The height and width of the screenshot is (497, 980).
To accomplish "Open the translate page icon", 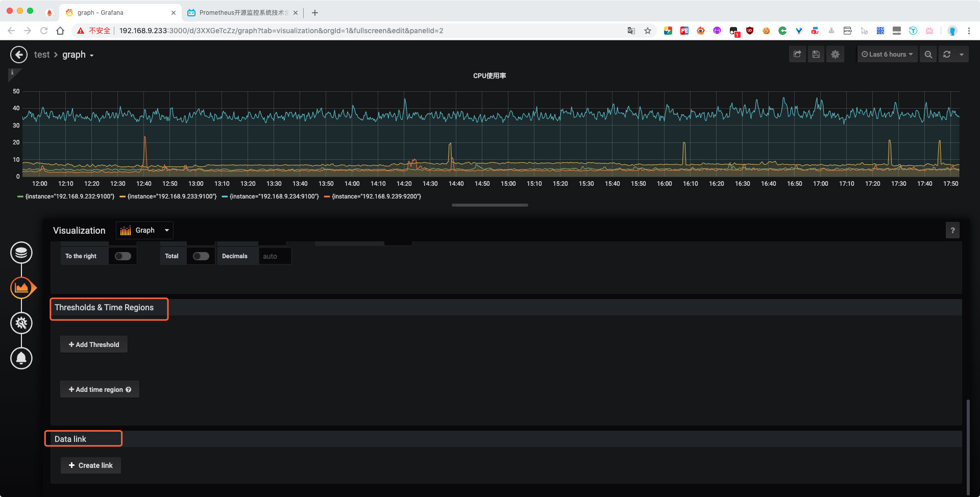I will tap(631, 31).
